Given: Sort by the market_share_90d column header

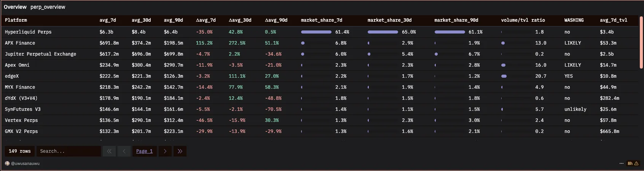Looking at the screenshot, I should pyautogui.click(x=456, y=20).
